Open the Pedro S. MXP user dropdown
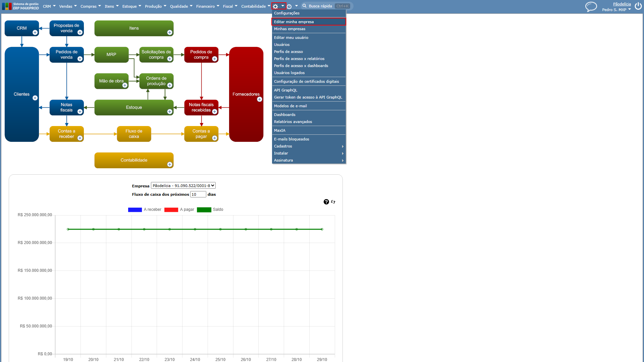This screenshot has height=362, width=644. pyautogui.click(x=616, y=10)
